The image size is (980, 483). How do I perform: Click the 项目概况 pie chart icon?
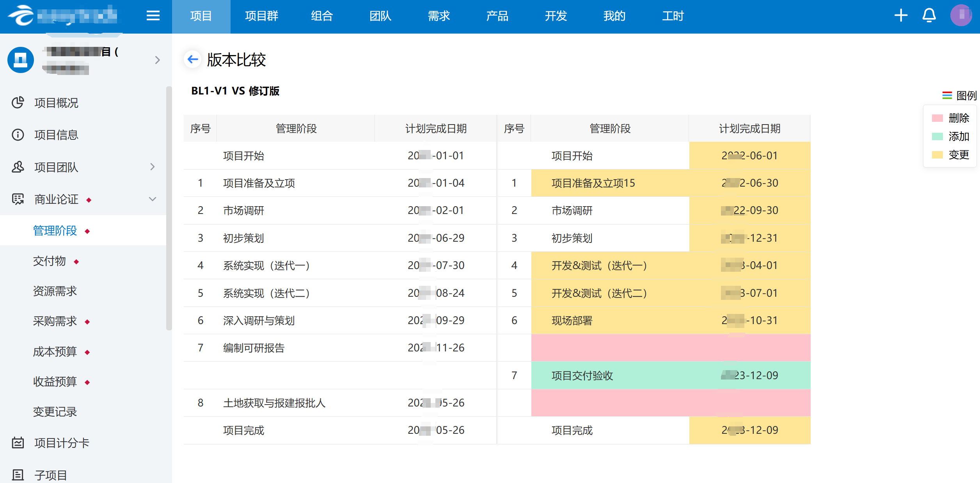[18, 103]
